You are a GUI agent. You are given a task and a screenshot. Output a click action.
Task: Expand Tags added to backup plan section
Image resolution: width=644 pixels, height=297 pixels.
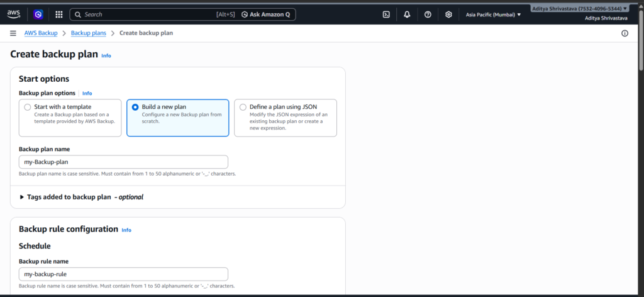coord(23,197)
